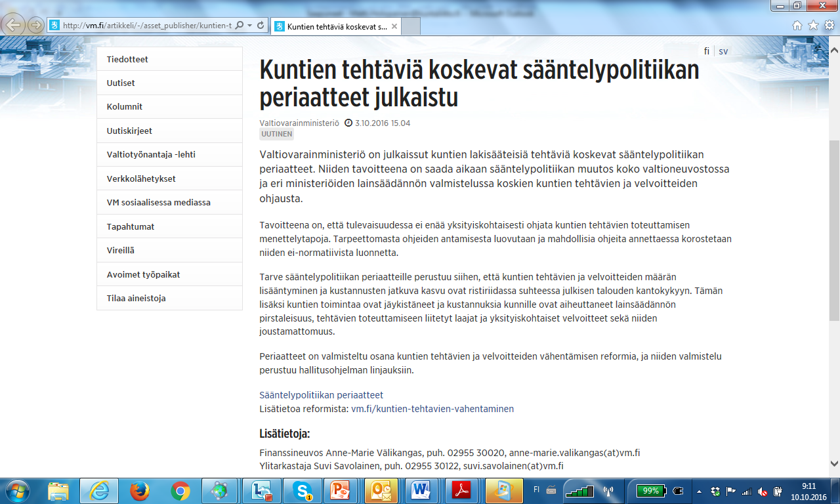Click the search magnifier in address bar
The width and height of the screenshot is (840, 504).
pos(239,26)
